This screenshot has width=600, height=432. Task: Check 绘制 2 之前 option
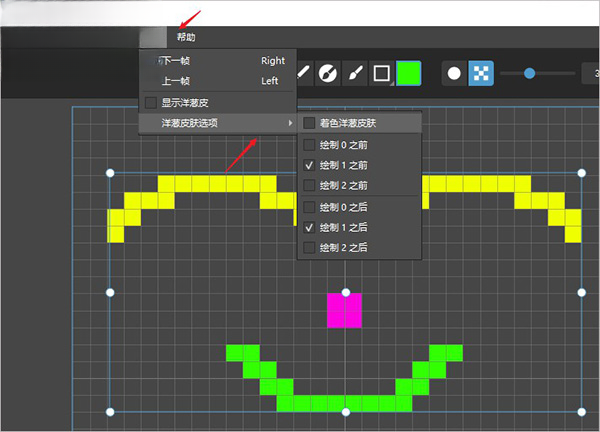[x=309, y=186]
